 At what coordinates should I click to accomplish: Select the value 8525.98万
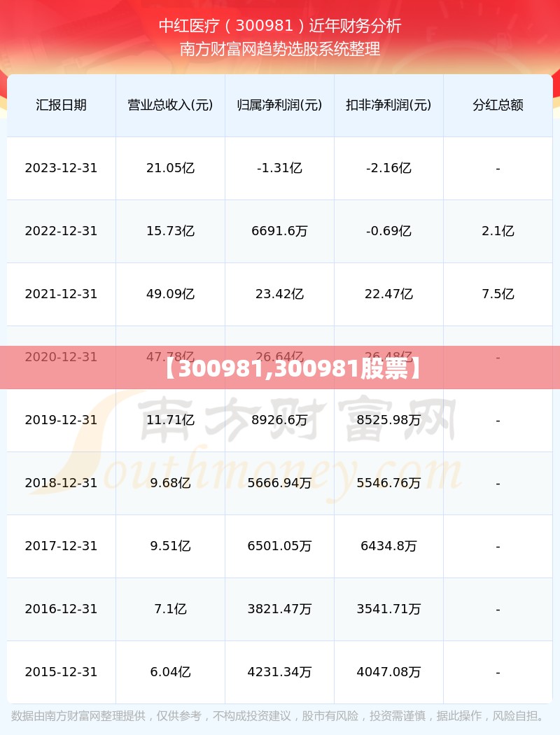click(x=389, y=420)
